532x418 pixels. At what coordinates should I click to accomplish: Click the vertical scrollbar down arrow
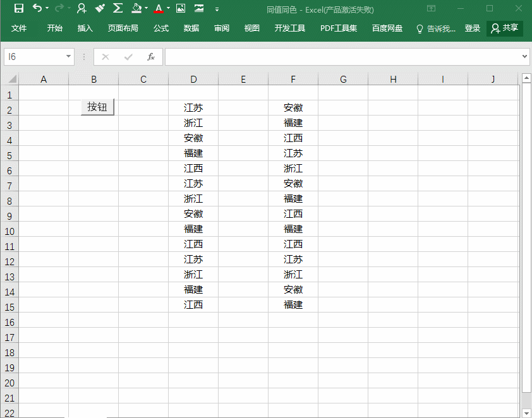coord(526,413)
